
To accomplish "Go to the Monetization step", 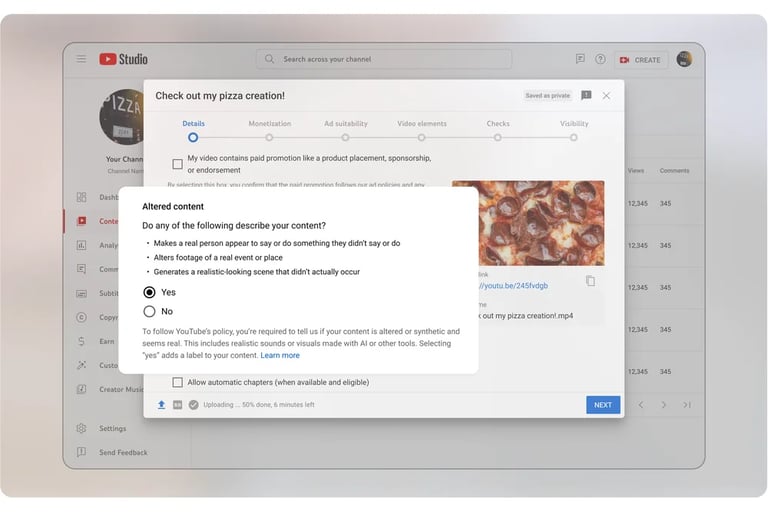I will click(x=269, y=131).
